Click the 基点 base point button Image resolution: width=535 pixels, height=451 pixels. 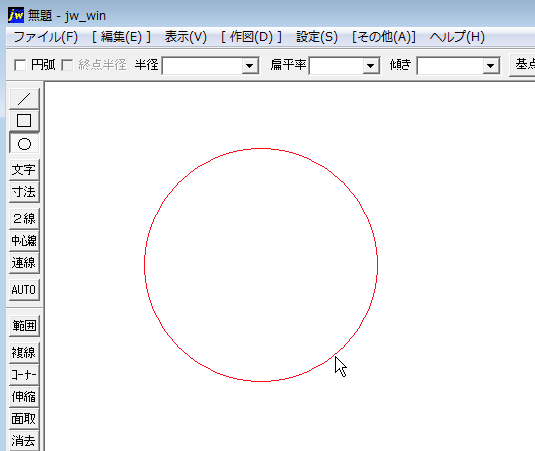[523, 65]
